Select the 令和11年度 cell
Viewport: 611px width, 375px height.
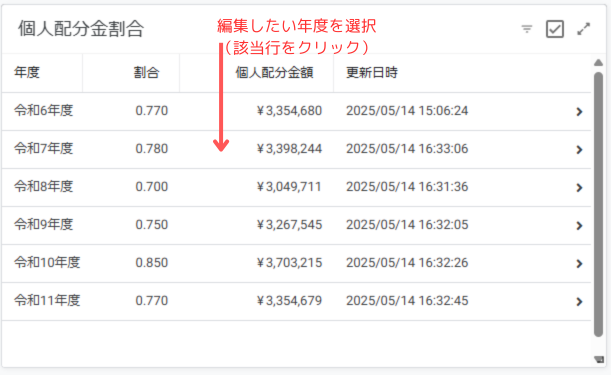click(47, 301)
